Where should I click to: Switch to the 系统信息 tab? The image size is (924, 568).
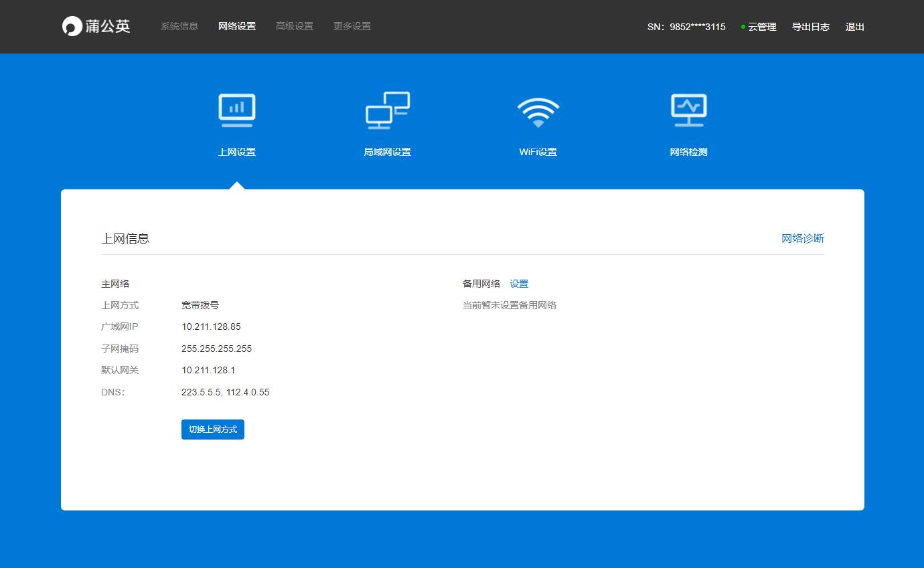coord(178,26)
